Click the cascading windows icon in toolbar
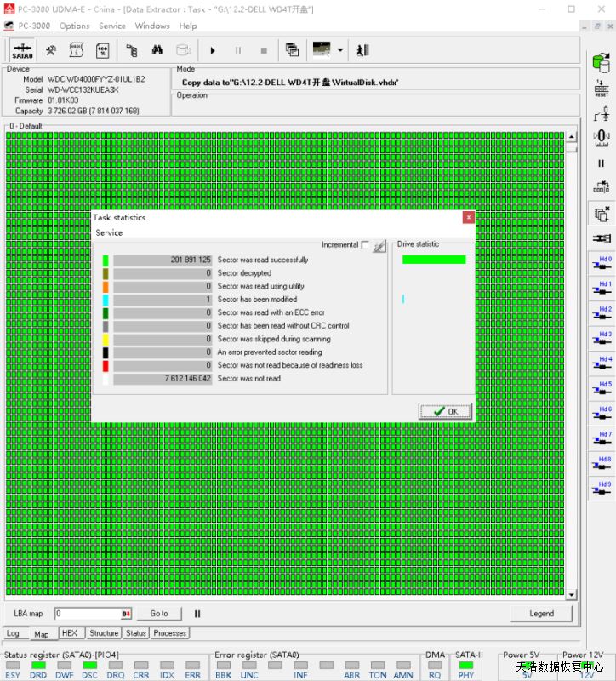 (x=292, y=50)
